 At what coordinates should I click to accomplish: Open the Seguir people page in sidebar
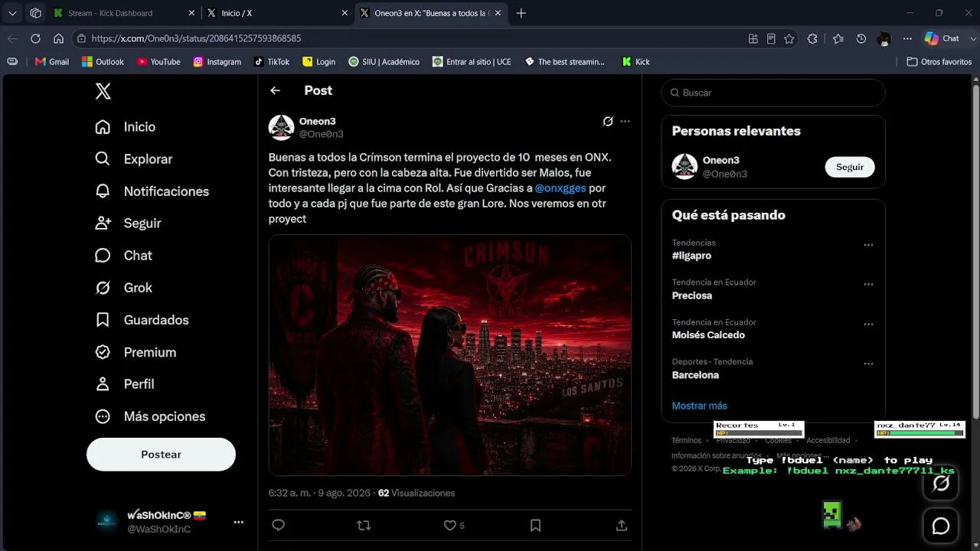pyautogui.click(x=128, y=223)
